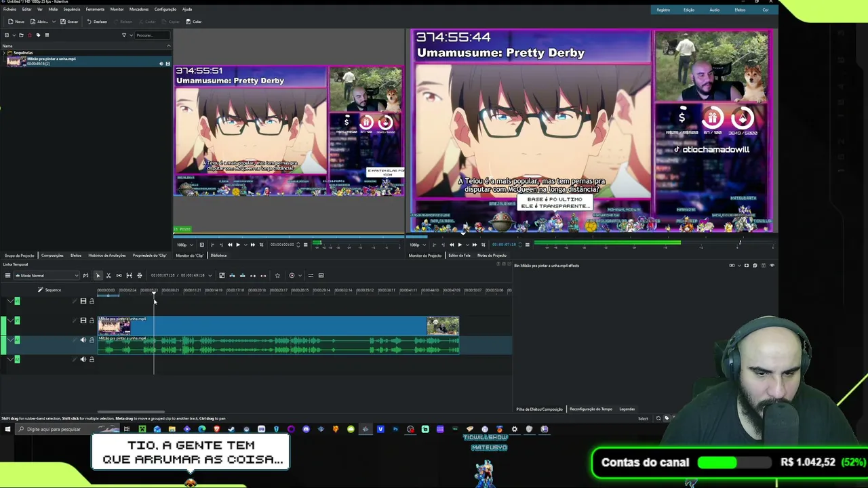
Task: Open the tags icon in project bin
Action: pyautogui.click(x=38, y=35)
